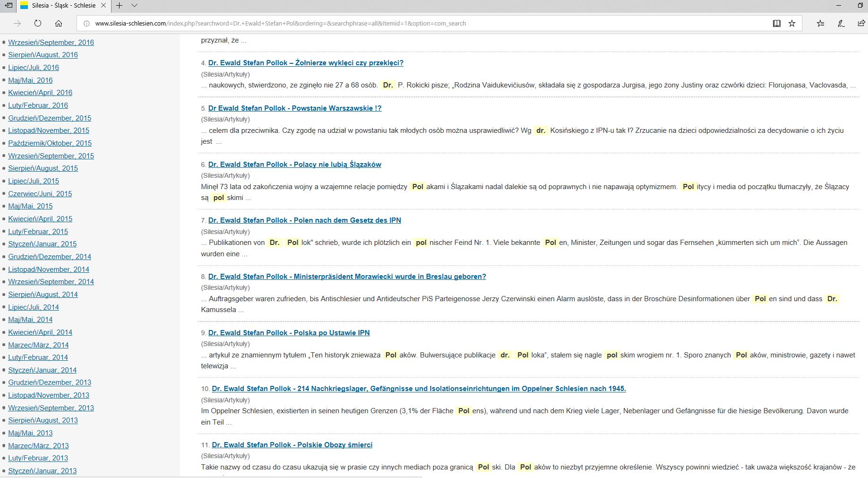Viewport: 868px width, 478px height.
Task: Open archive Luty/Februar, 2013
Action: pyautogui.click(x=38, y=458)
